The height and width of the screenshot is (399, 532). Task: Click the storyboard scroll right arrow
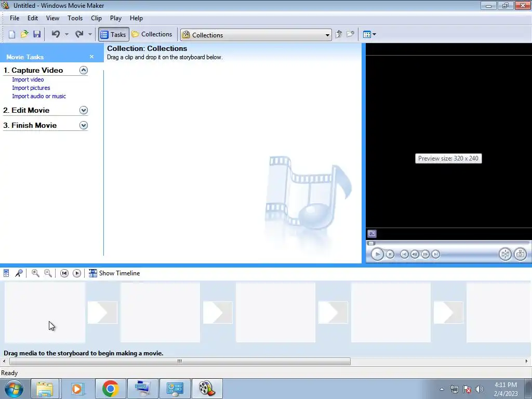click(527, 362)
